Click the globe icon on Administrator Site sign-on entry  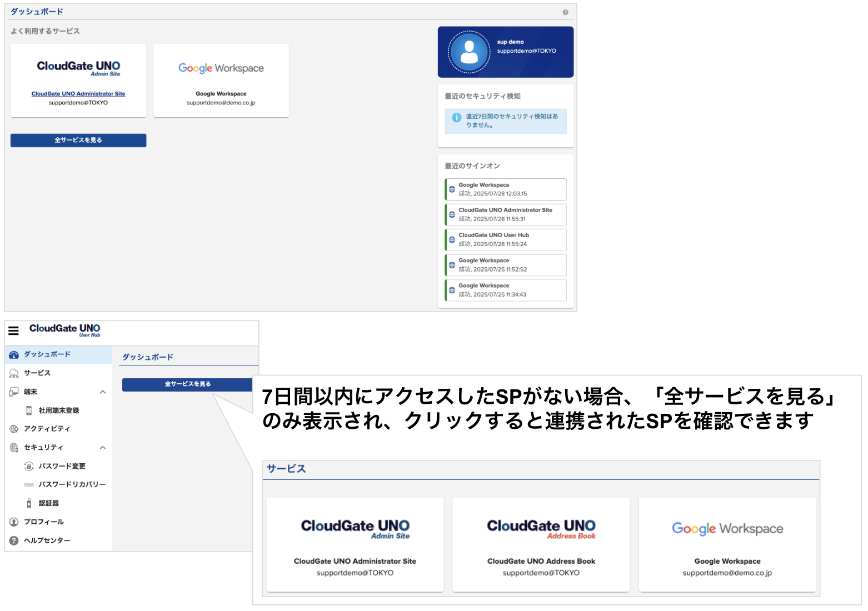click(452, 214)
